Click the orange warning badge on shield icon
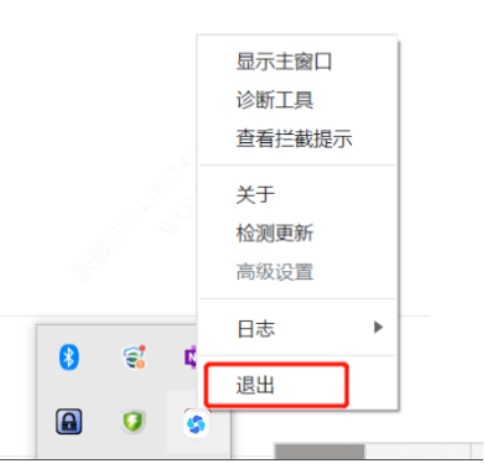The image size is (485, 463). (x=140, y=364)
